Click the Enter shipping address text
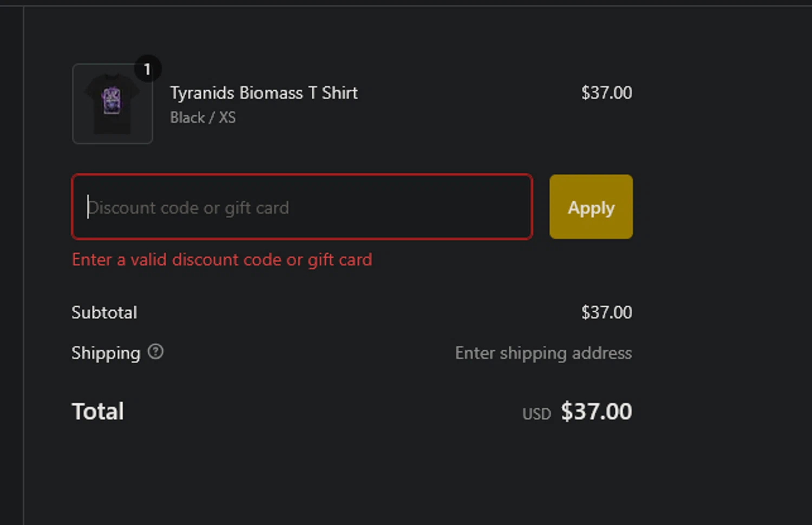 click(543, 353)
